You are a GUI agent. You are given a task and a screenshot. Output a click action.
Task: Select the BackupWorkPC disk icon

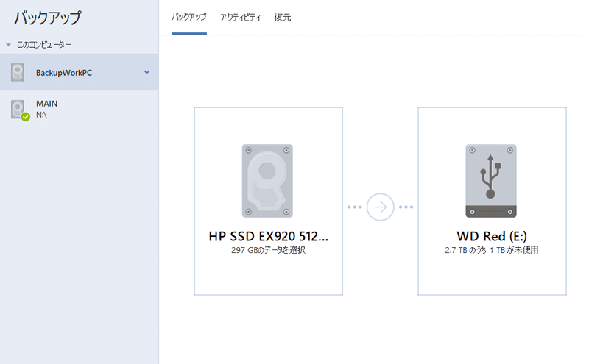tap(18, 72)
